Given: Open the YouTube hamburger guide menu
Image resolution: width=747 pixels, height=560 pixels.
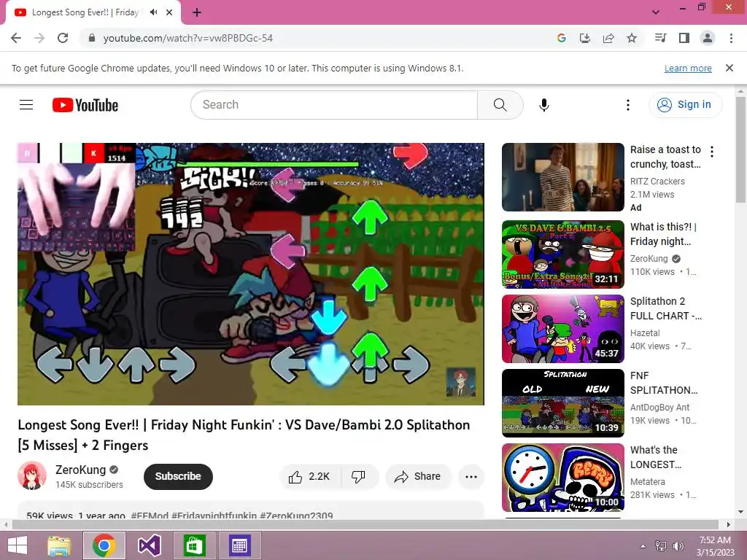Looking at the screenshot, I should 26,105.
